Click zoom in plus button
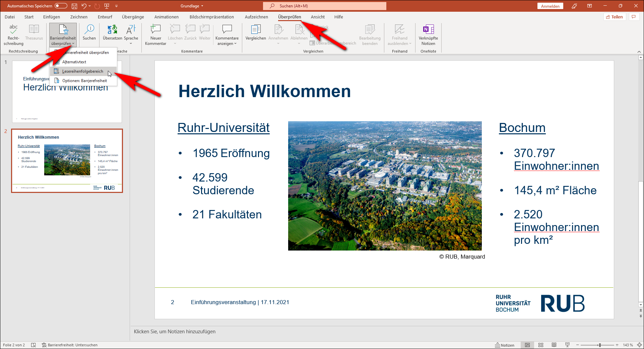This screenshot has width=644, height=349. coord(617,345)
